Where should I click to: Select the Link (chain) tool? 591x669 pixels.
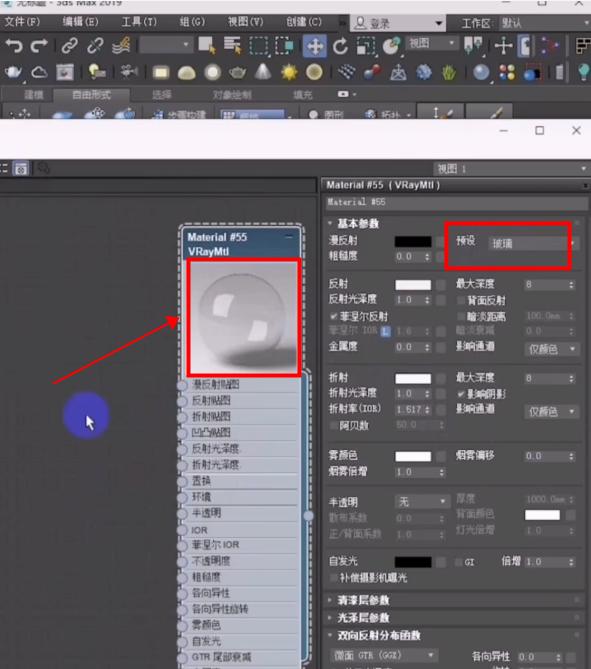(69, 46)
